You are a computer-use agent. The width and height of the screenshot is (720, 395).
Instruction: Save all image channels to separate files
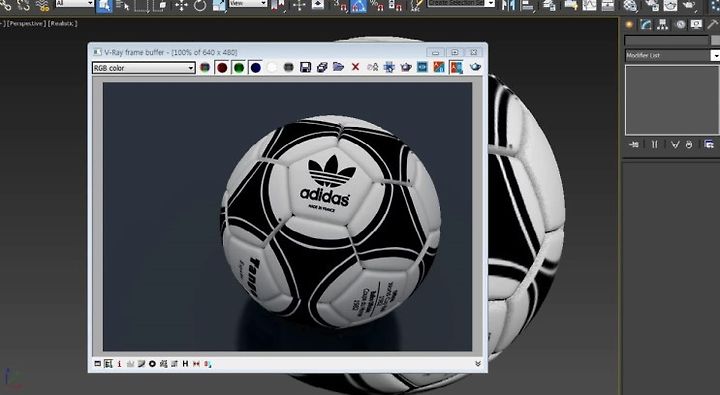click(322, 68)
